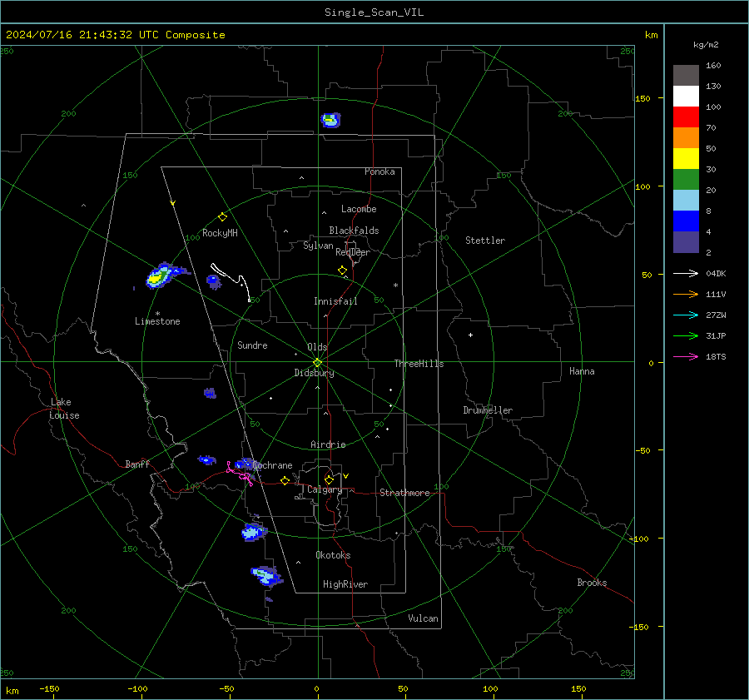The image size is (749, 700).
Task: Click the yellow-core storm cell above Limestone
Action: pos(164,276)
